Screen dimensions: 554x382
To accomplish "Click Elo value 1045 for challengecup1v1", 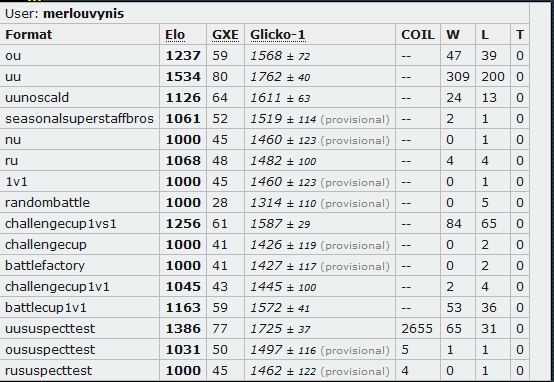I will 183,287.
